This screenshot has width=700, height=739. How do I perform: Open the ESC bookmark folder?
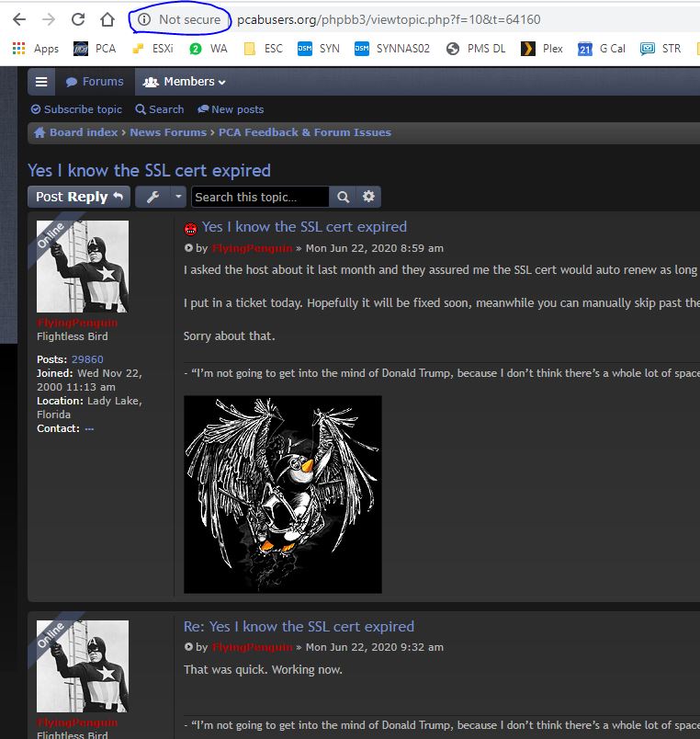pyautogui.click(x=264, y=49)
